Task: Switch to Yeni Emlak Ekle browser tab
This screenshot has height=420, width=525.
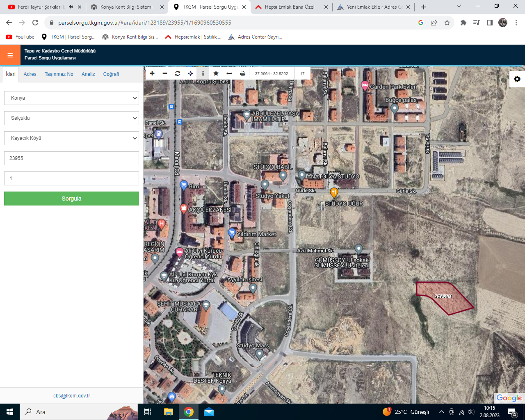Action: (373, 7)
